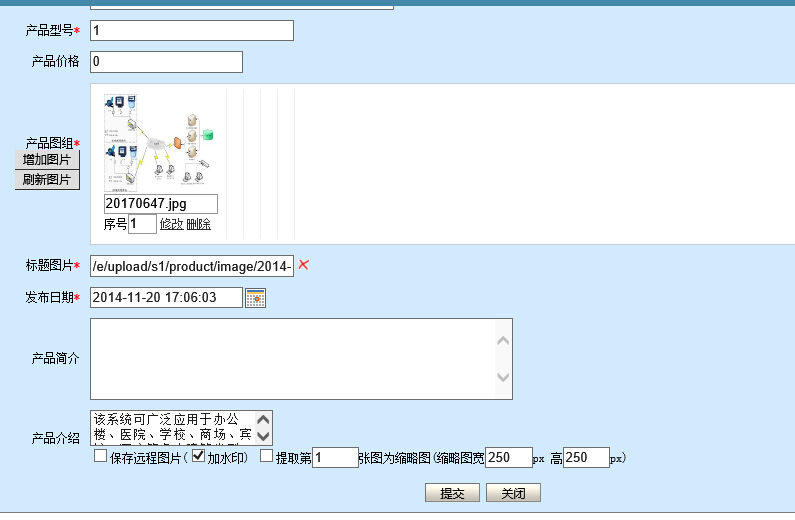
Task: Click the 产品型号 input field
Action: [x=191, y=31]
